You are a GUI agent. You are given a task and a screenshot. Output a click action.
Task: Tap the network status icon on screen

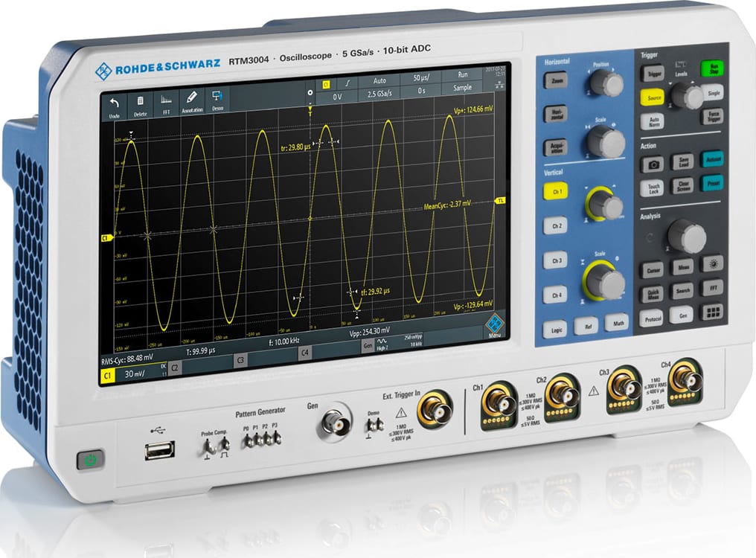[x=500, y=86]
